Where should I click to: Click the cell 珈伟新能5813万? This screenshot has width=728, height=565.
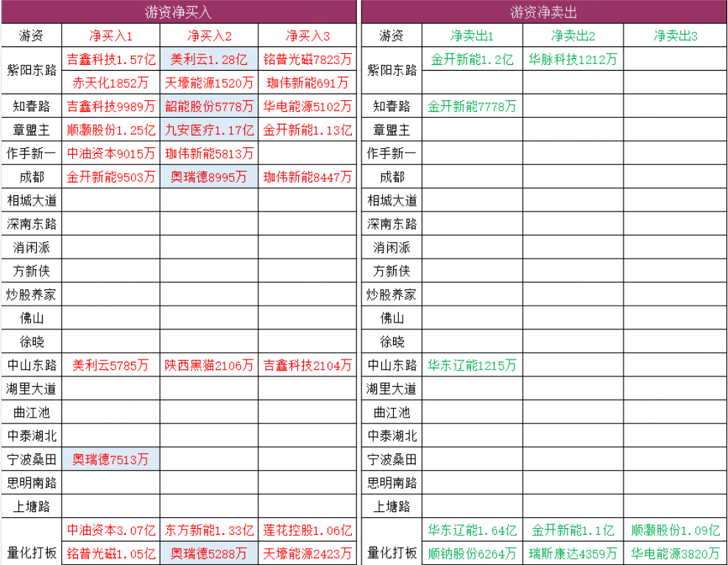pyautogui.click(x=209, y=153)
